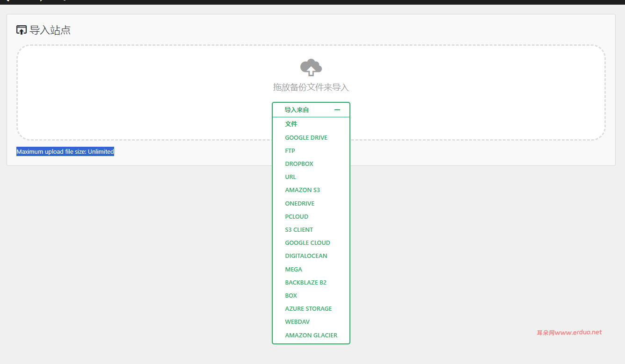The width and height of the screenshot is (625, 364).
Task: Select MEGA from the import list
Action: pyautogui.click(x=293, y=269)
